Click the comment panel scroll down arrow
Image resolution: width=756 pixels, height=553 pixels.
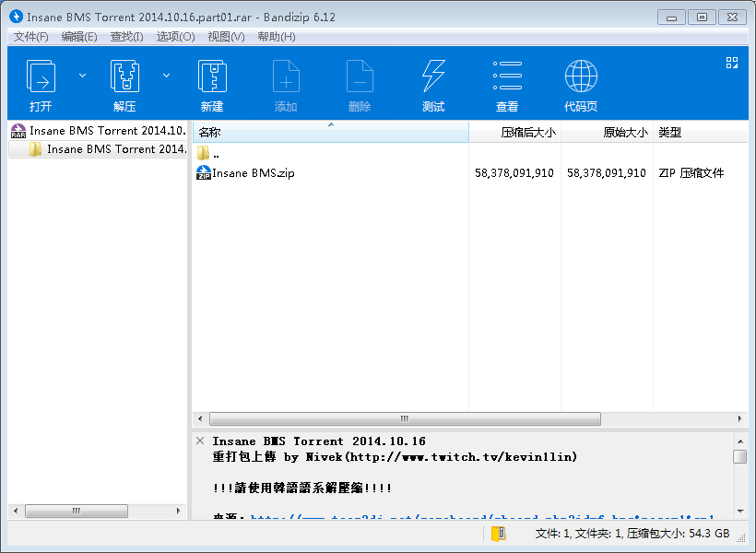[740, 511]
